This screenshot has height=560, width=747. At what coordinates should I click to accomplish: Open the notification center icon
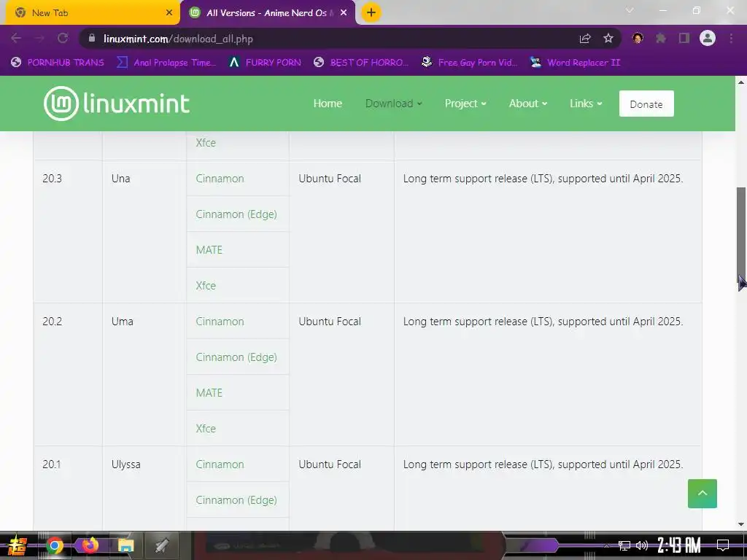[x=723, y=545]
